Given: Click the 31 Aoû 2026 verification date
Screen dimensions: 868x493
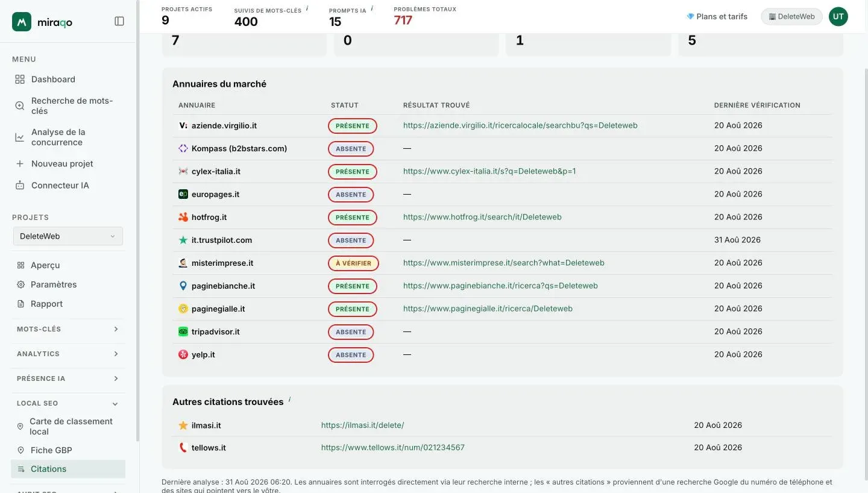Looking at the screenshot, I should 737,240.
